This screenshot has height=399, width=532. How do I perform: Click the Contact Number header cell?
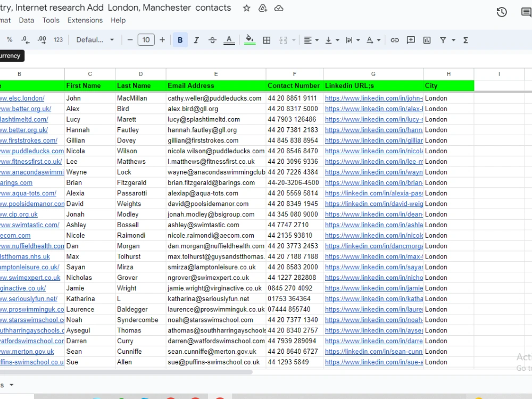(x=295, y=86)
